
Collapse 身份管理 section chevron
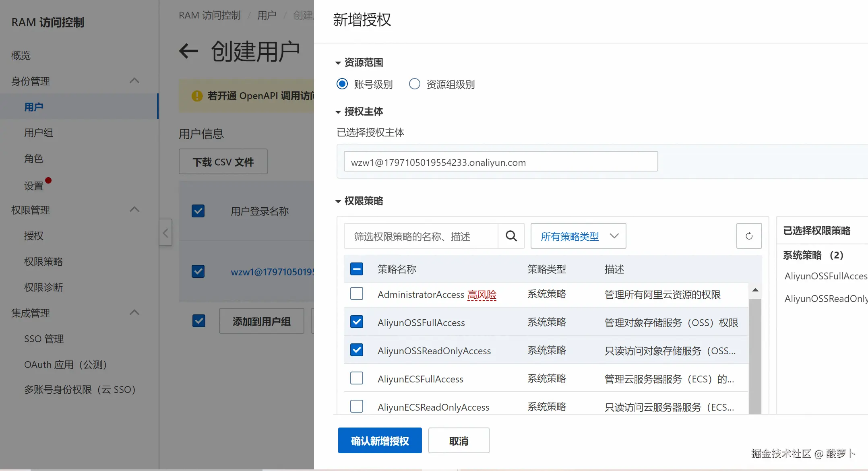pyautogui.click(x=134, y=81)
